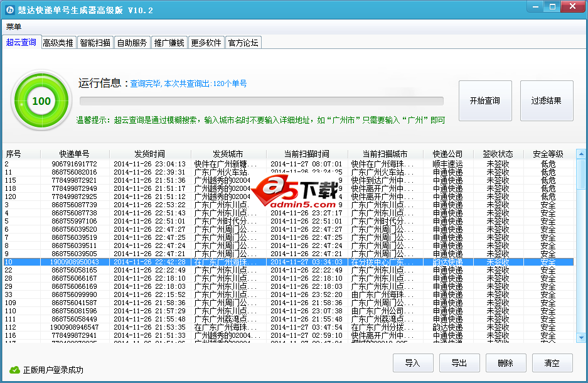Sort by the 当前扫描城市 column header

pyautogui.click(x=385, y=154)
